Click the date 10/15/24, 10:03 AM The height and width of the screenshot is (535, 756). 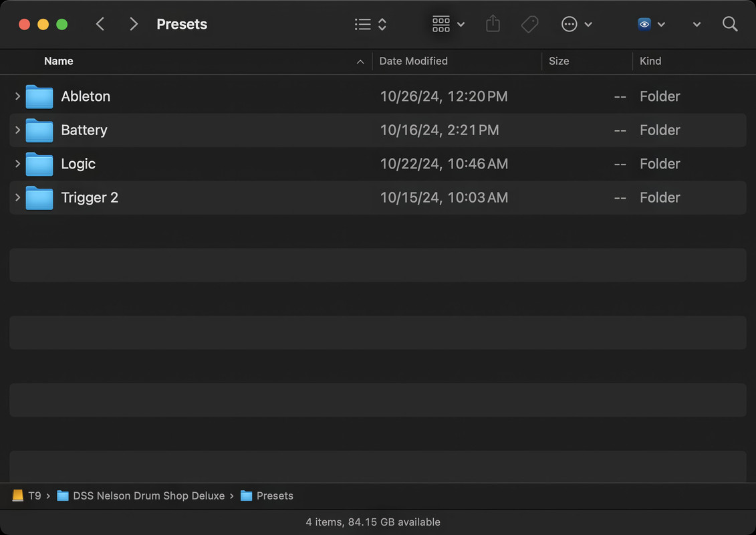(444, 198)
